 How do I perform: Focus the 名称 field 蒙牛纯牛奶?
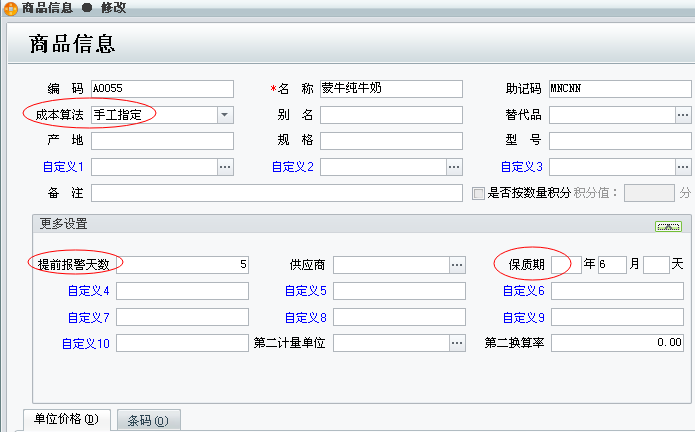coord(391,89)
